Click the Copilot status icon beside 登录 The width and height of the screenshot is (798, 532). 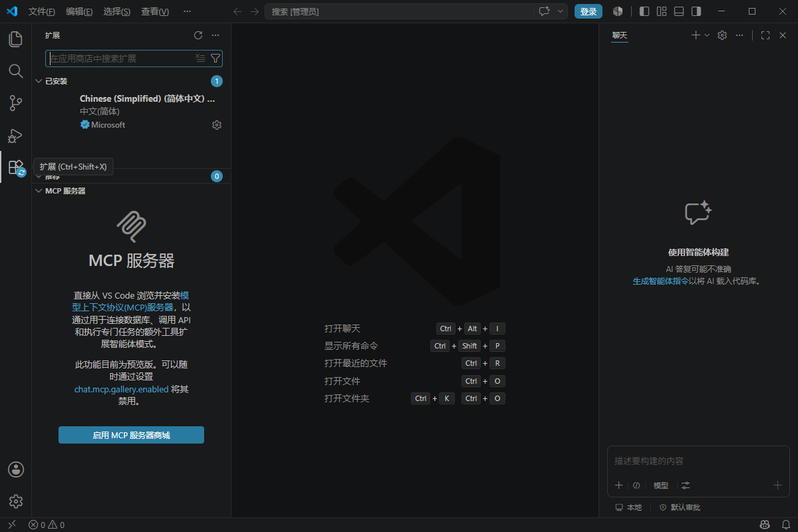click(618, 11)
